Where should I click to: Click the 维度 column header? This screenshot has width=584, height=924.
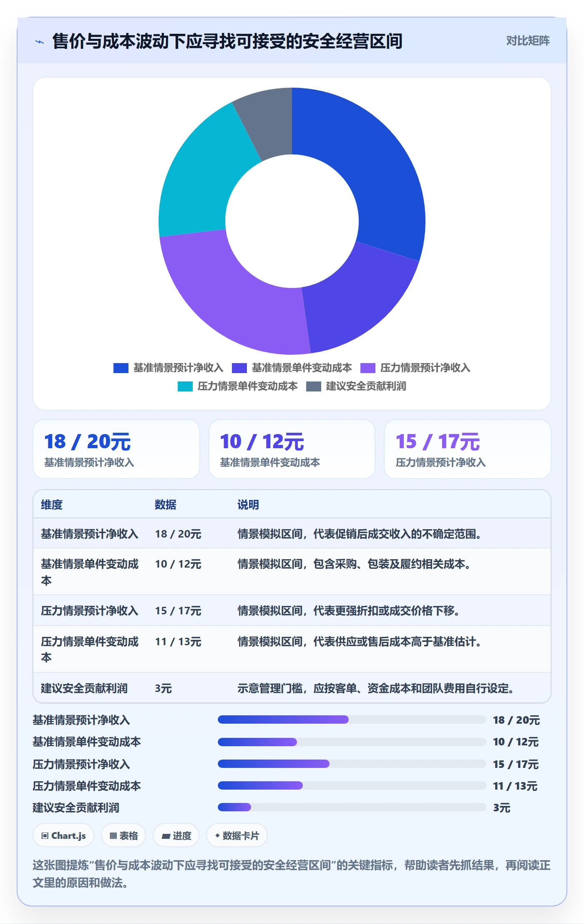coord(52,505)
